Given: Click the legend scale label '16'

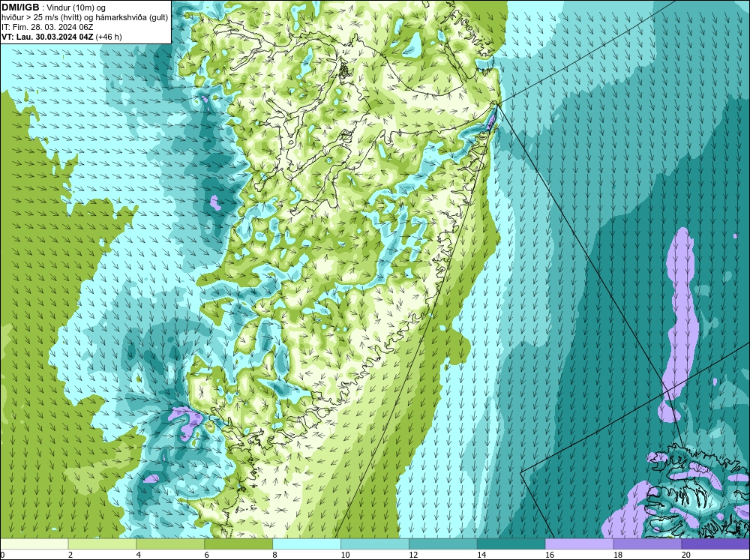Looking at the screenshot, I should [x=550, y=555].
